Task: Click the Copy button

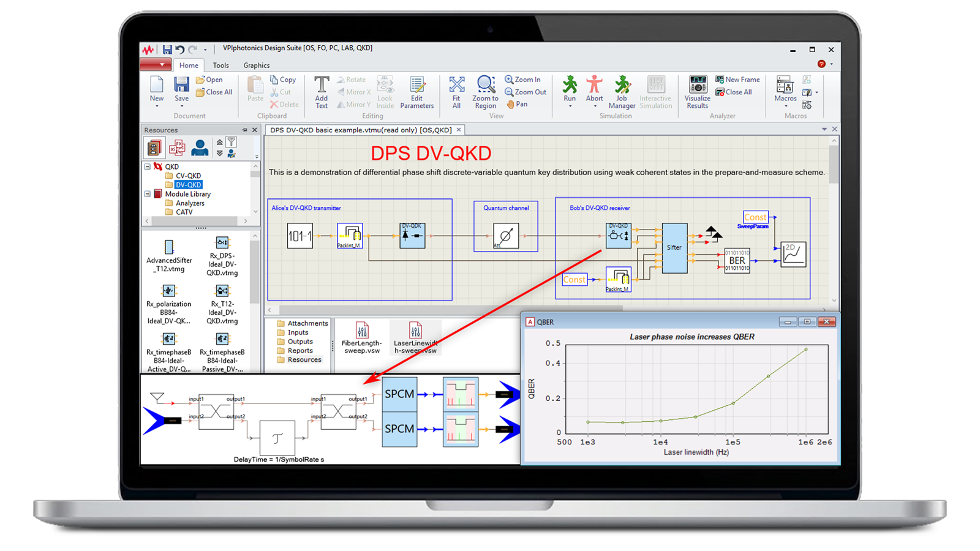Action: coord(283,80)
